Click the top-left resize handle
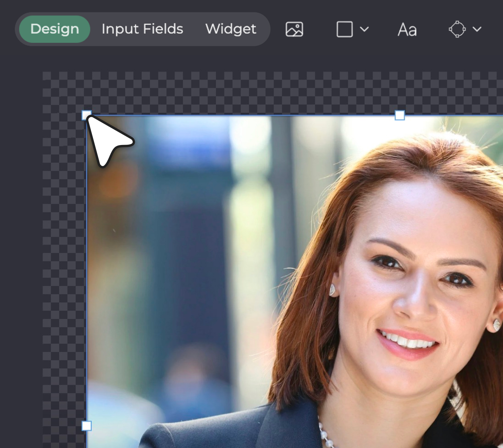 tap(86, 114)
